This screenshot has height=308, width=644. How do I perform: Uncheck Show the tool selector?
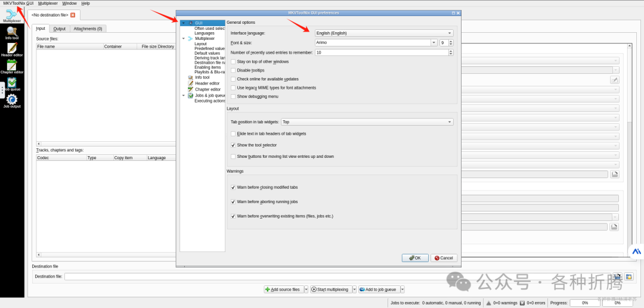(233, 145)
